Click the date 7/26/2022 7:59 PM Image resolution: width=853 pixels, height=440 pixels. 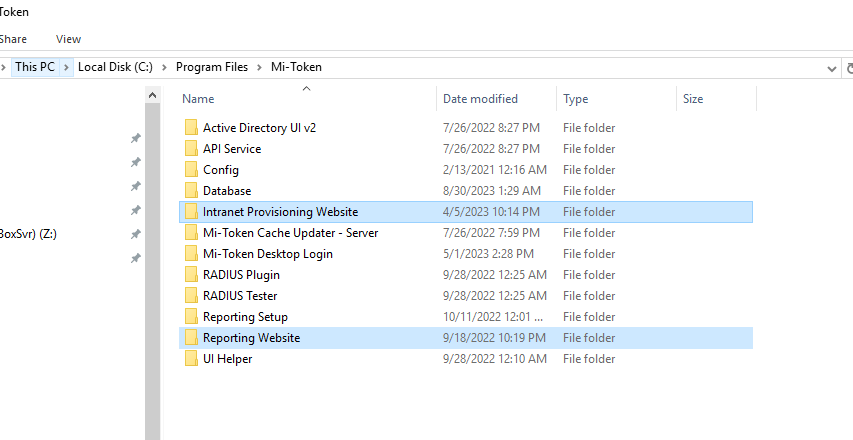(491, 233)
